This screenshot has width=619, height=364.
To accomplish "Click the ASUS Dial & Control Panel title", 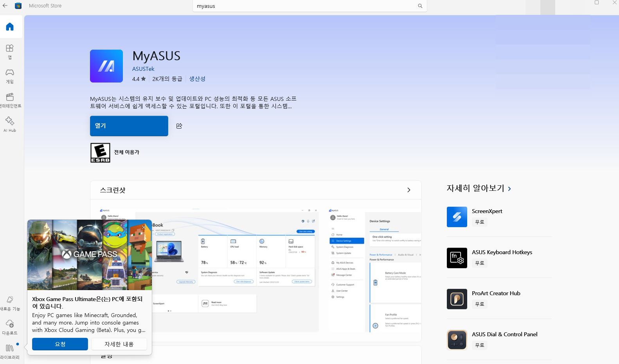I will 505,334.
